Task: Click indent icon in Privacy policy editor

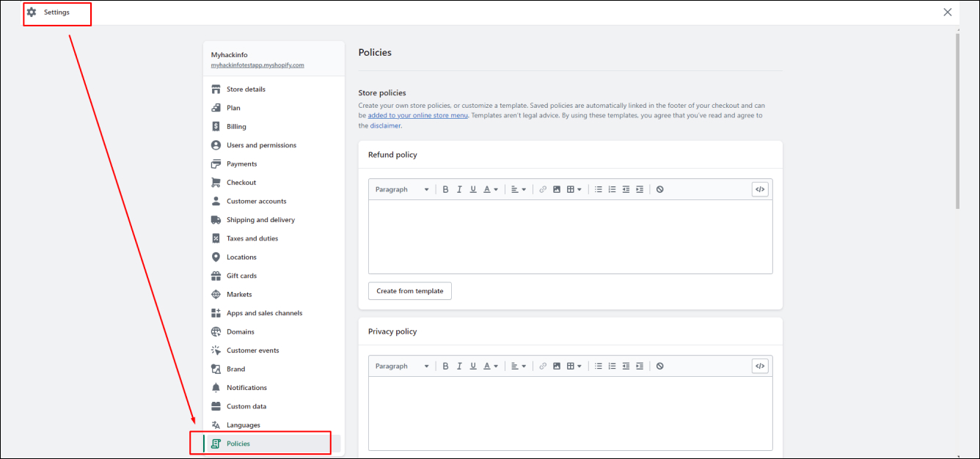Action: tap(640, 366)
